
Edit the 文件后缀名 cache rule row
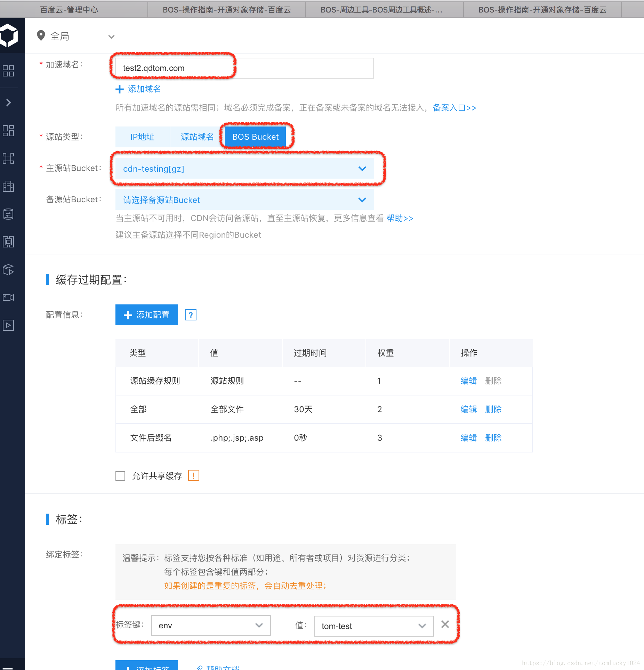469,438
